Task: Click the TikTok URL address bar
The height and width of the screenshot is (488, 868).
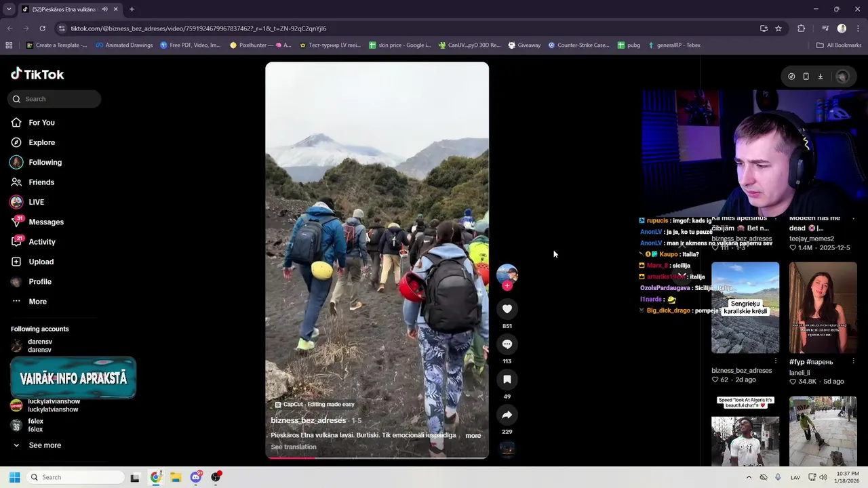Action: click(407, 28)
